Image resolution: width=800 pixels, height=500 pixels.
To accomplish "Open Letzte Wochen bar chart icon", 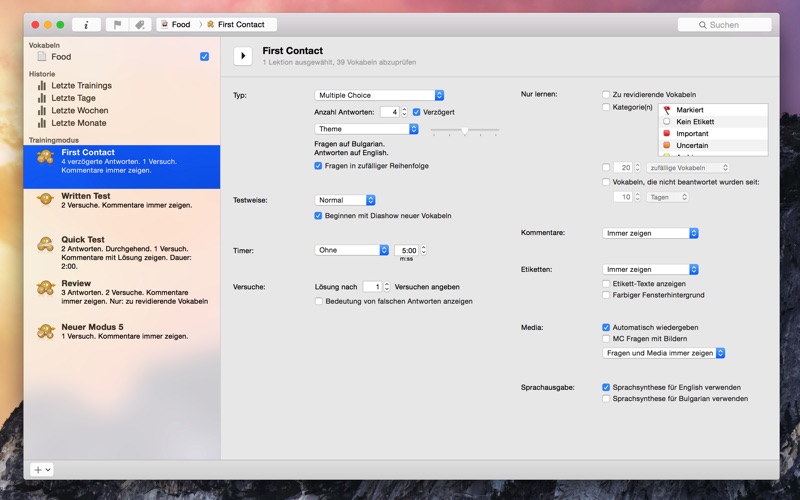I will (x=42, y=110).
